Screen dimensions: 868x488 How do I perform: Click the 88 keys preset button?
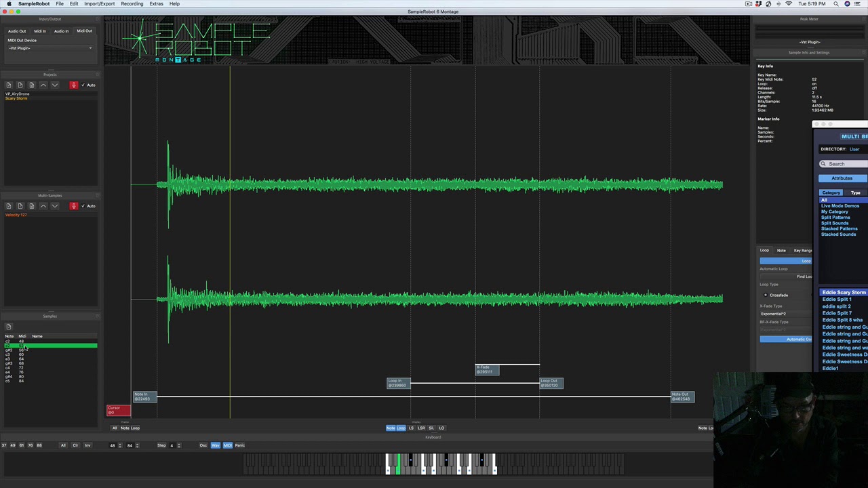click(x=39, y=445)
